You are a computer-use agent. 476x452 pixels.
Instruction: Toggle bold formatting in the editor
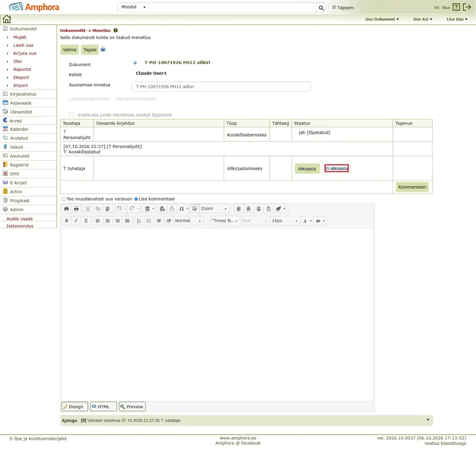pos(67,221)
